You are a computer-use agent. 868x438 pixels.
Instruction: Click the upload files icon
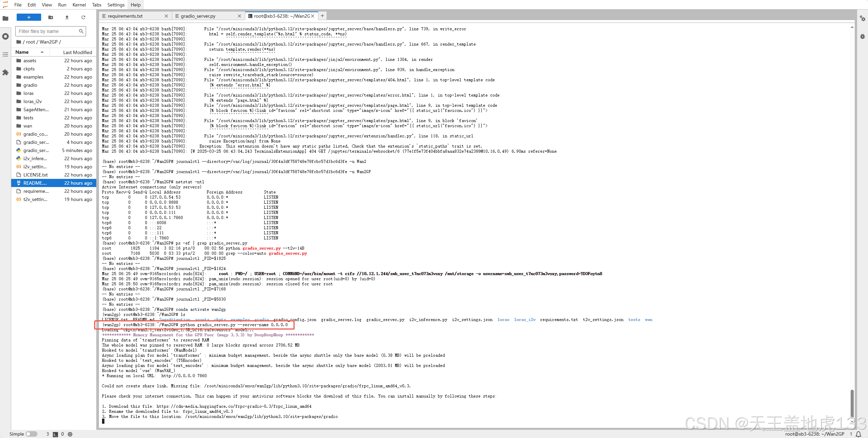click(67, 17)
